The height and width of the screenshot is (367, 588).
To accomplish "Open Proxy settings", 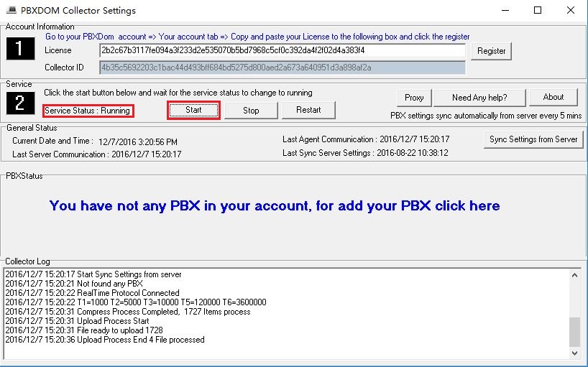I will click(x=414, y=98).
